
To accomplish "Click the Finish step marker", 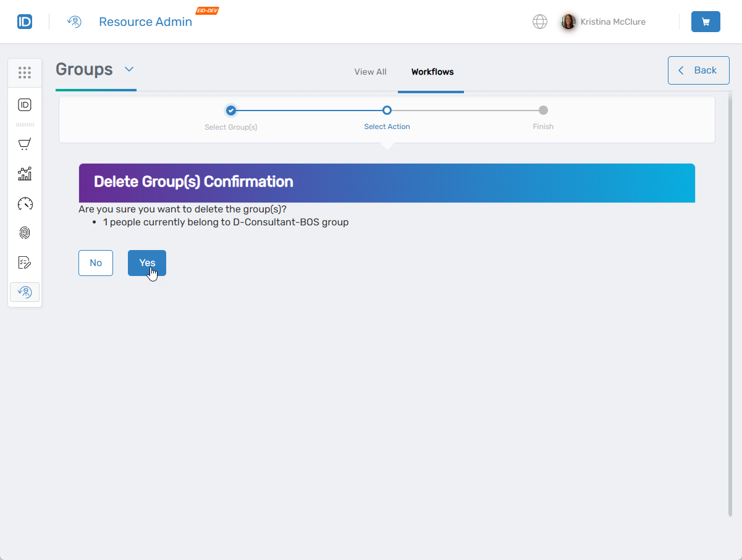I will [x=543, y=110].
